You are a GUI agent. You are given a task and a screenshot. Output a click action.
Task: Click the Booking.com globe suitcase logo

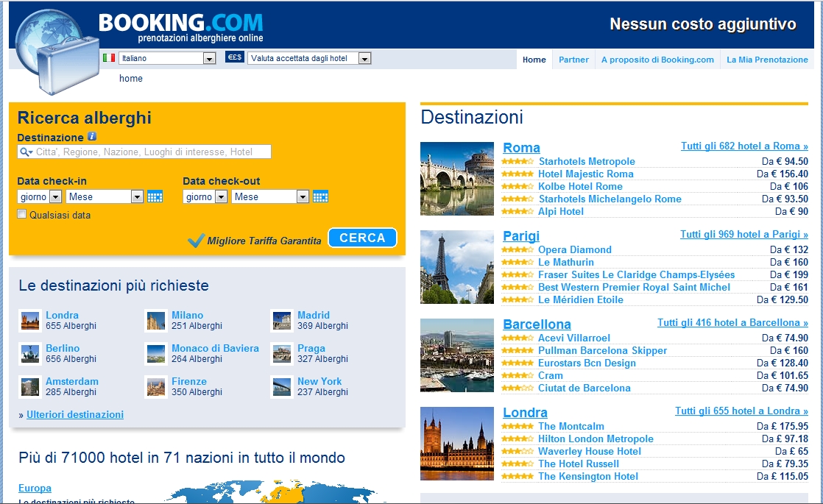57,52
